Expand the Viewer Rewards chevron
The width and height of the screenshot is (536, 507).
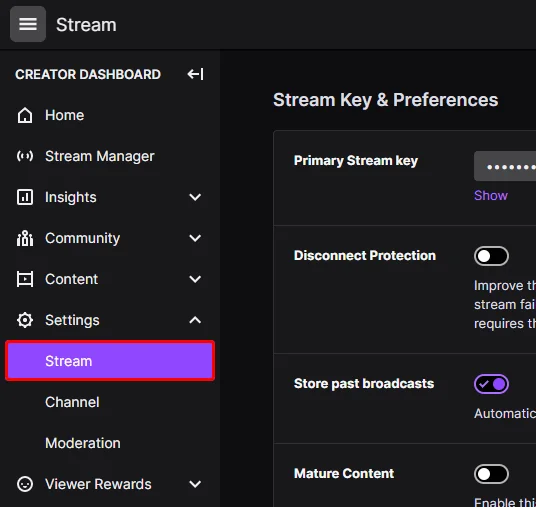[x=195, y=484]
